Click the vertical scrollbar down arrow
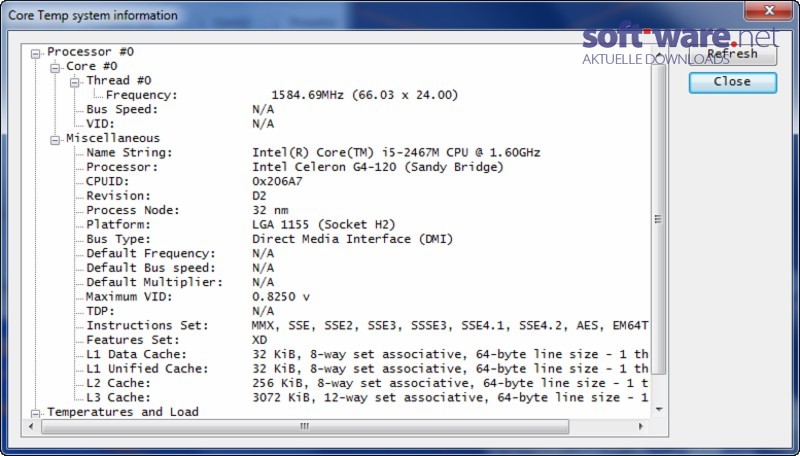The width and height of the screenshot is (800, 456). [x=659, y=410]
